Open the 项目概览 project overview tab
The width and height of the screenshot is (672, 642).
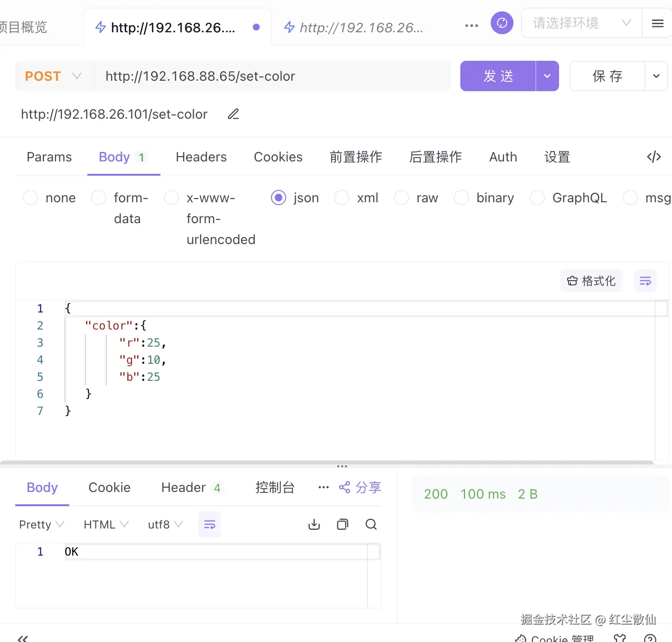coord(24,27)
